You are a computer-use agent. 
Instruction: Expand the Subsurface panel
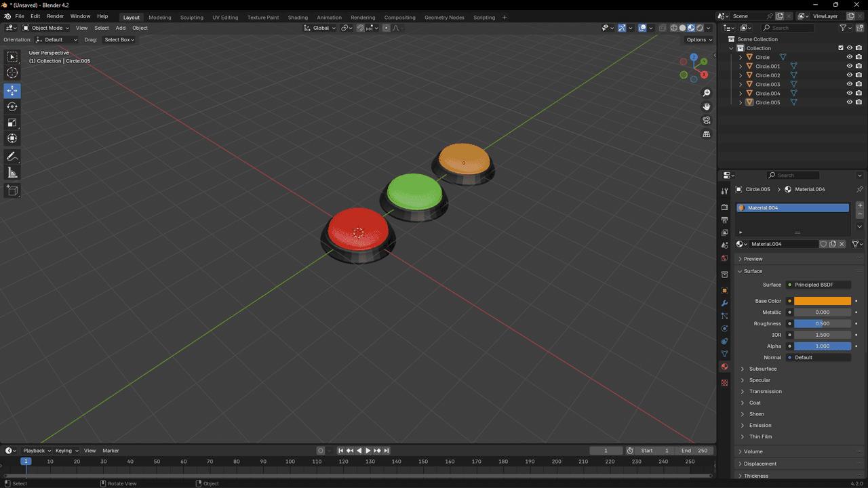pos(762,369)
